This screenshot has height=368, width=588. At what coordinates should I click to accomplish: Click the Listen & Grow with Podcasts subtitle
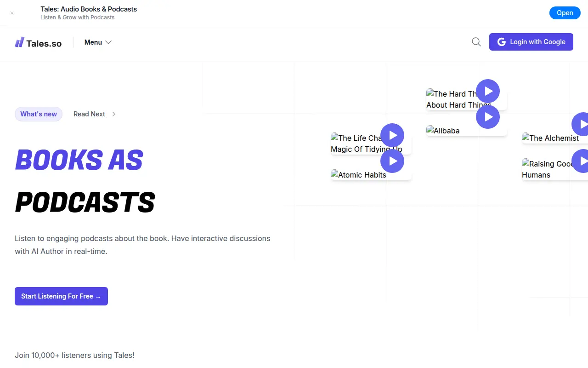point(78,17)
